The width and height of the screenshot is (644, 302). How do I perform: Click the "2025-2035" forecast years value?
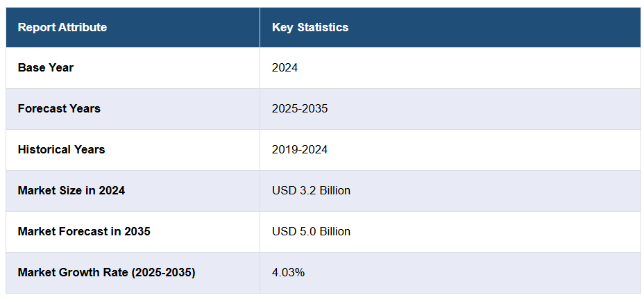(x=300, y=109)
